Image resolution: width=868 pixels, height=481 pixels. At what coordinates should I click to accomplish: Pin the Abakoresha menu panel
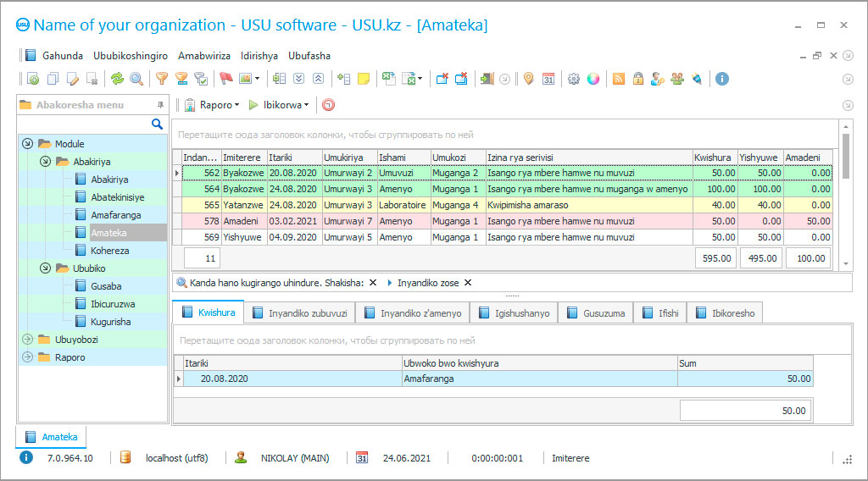tap(160, 105)
